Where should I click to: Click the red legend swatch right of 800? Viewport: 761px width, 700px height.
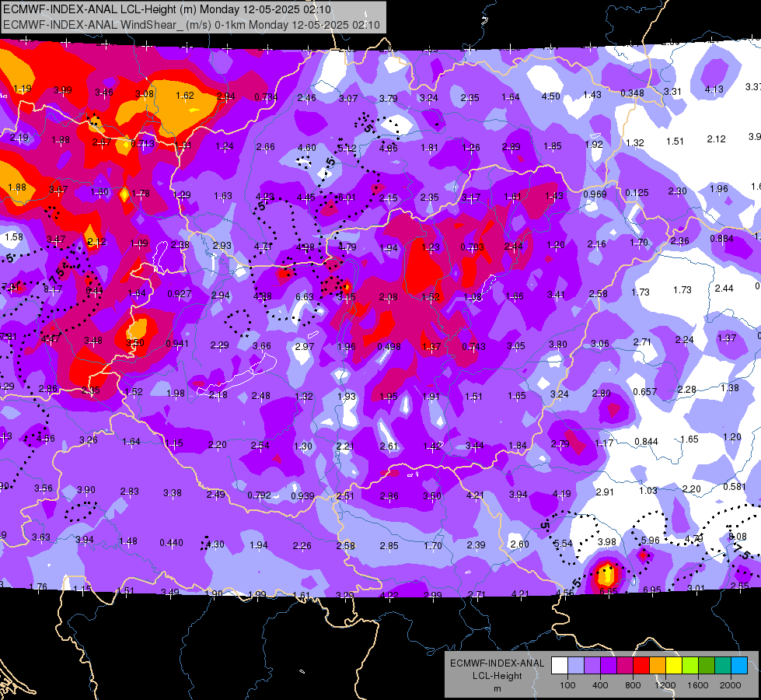point(641,666)
